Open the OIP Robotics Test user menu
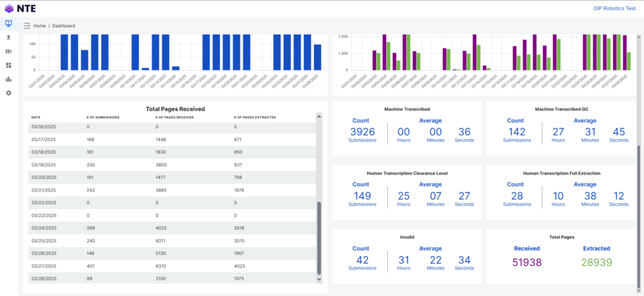Screen dimensions: 644x296 615,8
